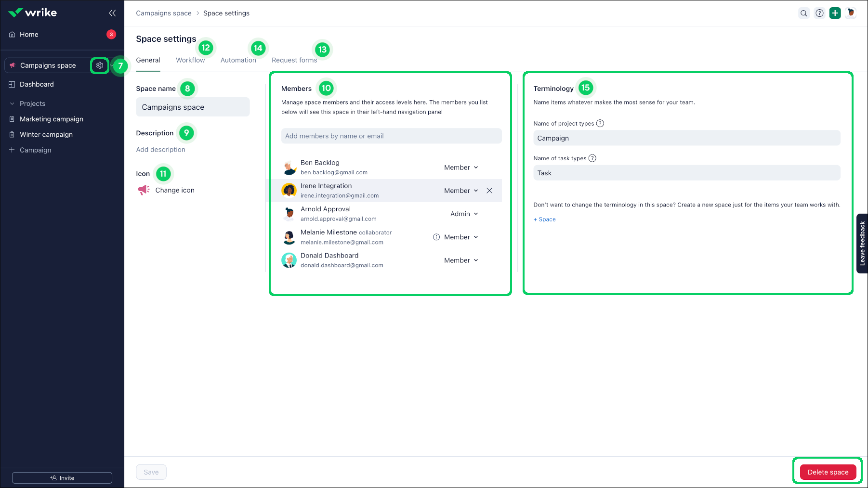
Task: Click the Invite button
Action: 62,478
